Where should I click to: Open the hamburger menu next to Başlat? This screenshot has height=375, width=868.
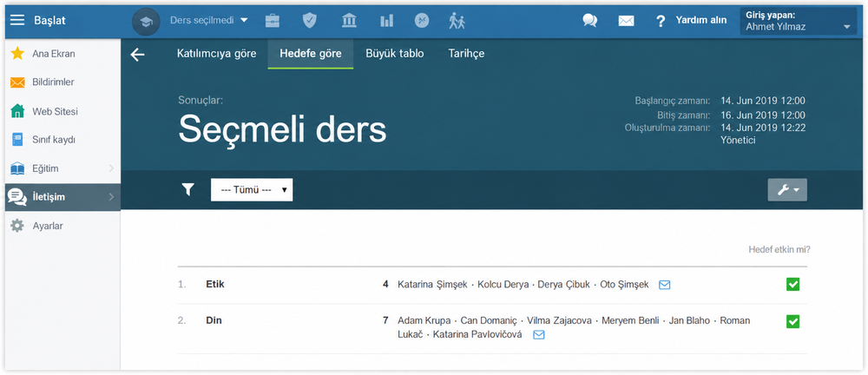click(x=17, y=21)
